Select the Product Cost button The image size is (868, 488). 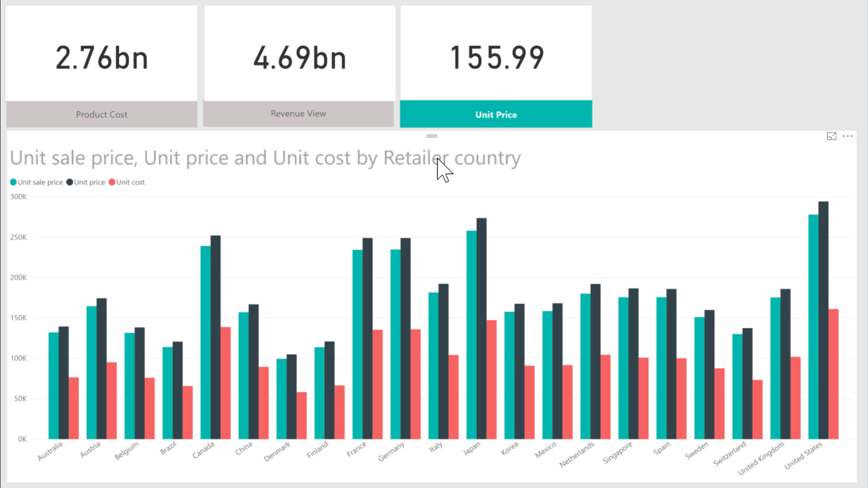coord(102,114)
